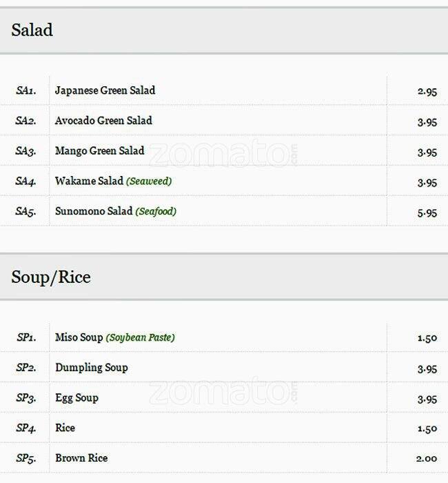Click the SA5 item code
448x483 pixels.
[x=26, y=212]
